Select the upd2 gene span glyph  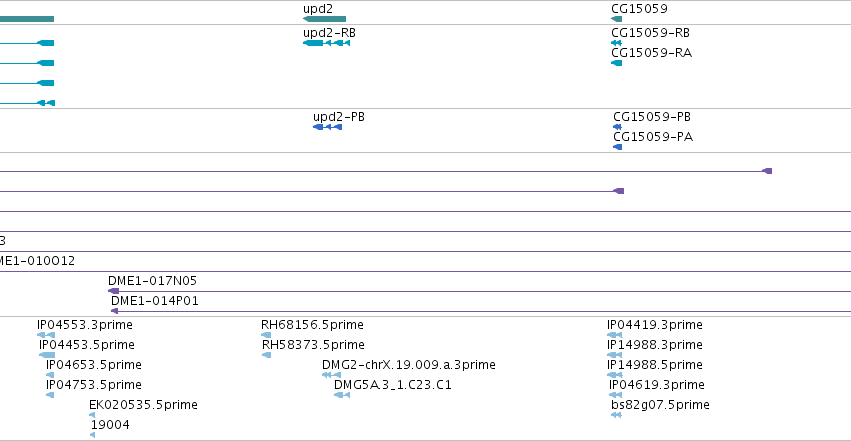click(325, 19)
